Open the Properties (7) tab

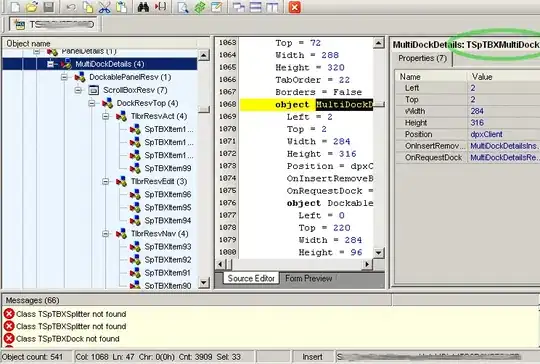422,59
